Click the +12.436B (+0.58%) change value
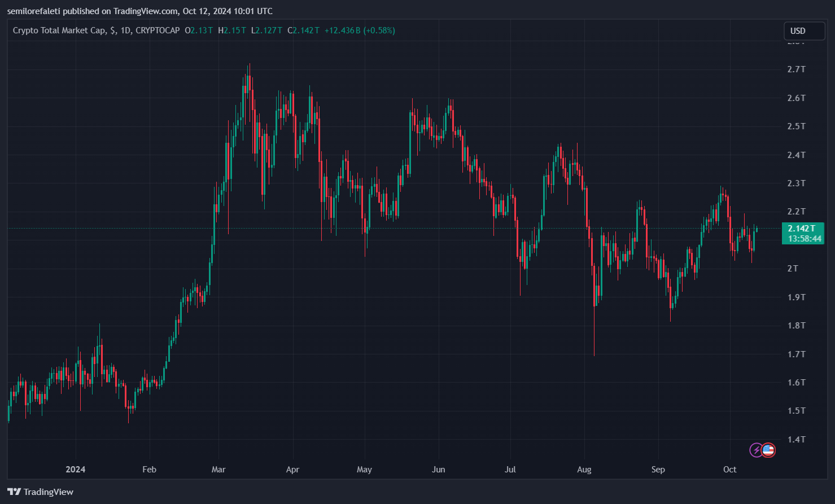The height and width of the screenshot is (504, 835). pos(360,30)
